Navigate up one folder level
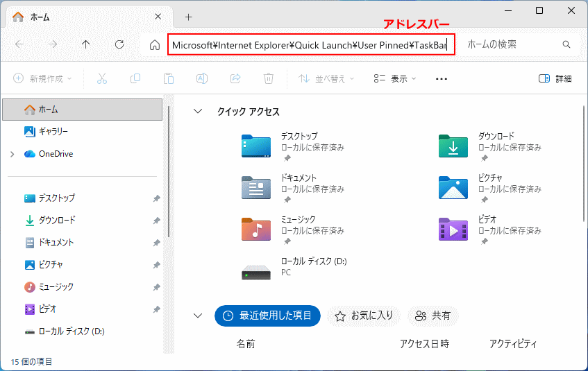588x371 pixels. pyautogui.click(x=86, y=44)
